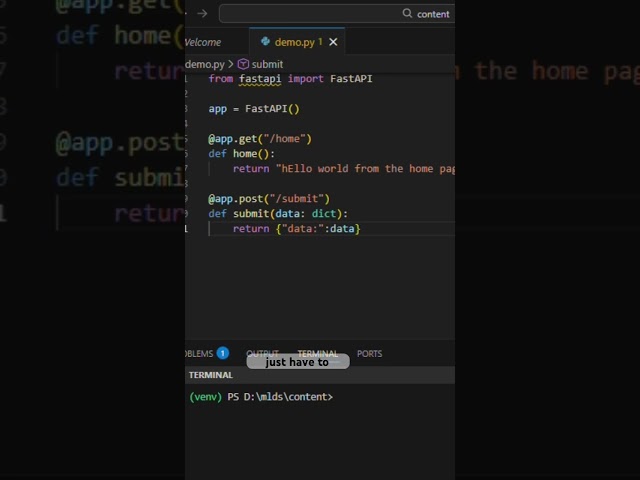Screen dimensions: 640x480
Task: Click the search magnifier icon
Action: pyautogui.click(x=407, y=13)
